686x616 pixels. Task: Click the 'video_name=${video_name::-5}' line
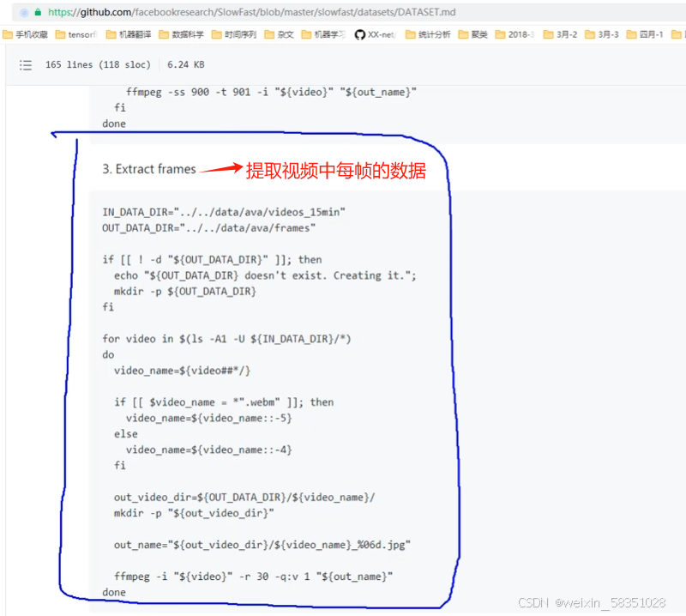tap(208, 418)
